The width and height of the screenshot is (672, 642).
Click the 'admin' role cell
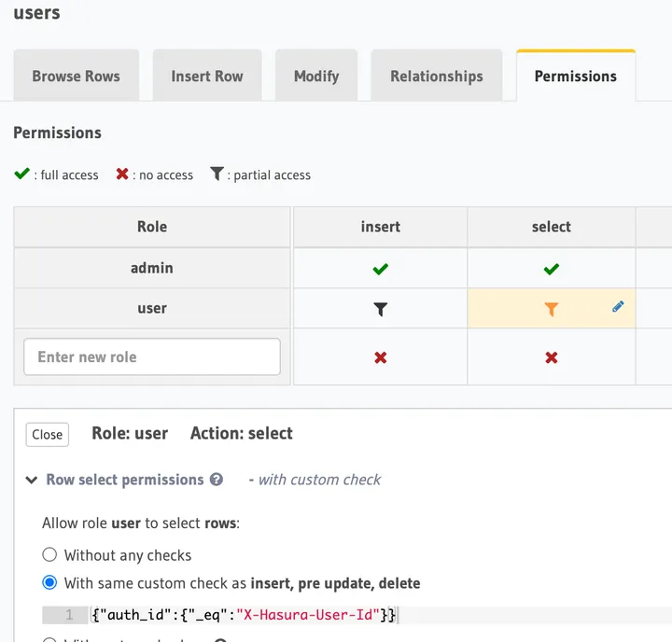[152, 268]
